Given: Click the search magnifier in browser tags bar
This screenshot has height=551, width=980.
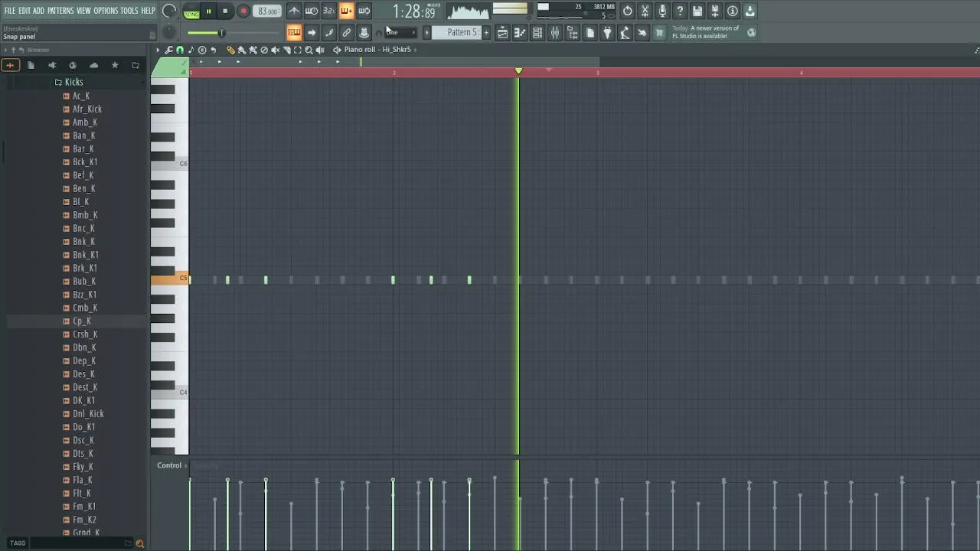Looking at the screenshot, I should click(139, 543).
